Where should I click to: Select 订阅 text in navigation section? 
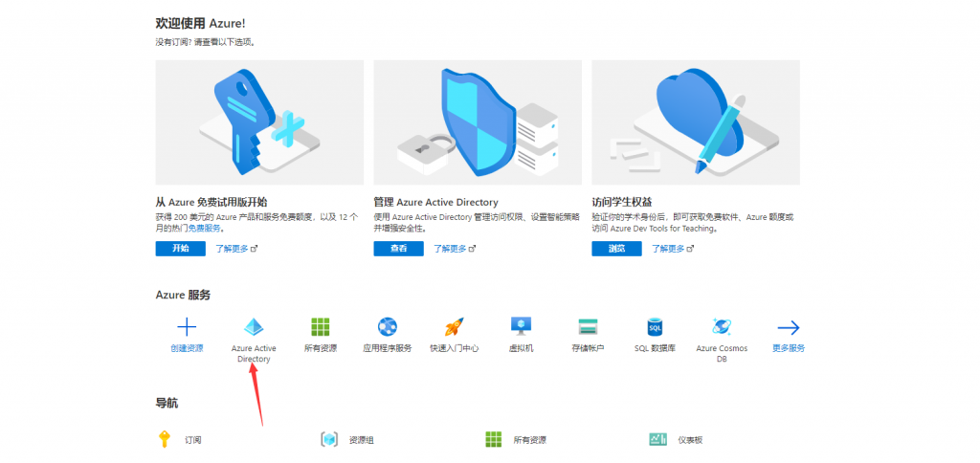[x=193, y=440]
